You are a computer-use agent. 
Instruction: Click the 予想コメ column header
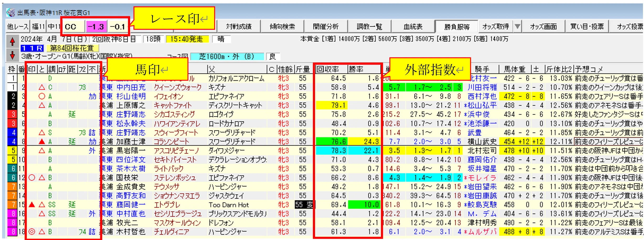[608, 69]
